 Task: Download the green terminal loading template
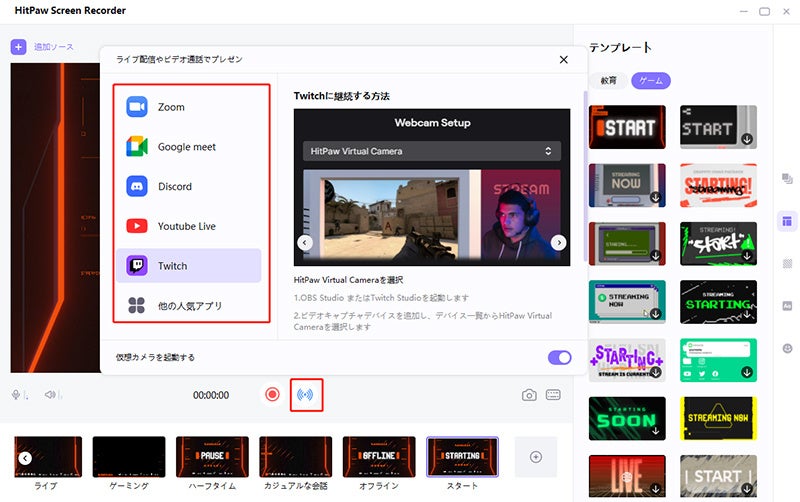[656, 256]
